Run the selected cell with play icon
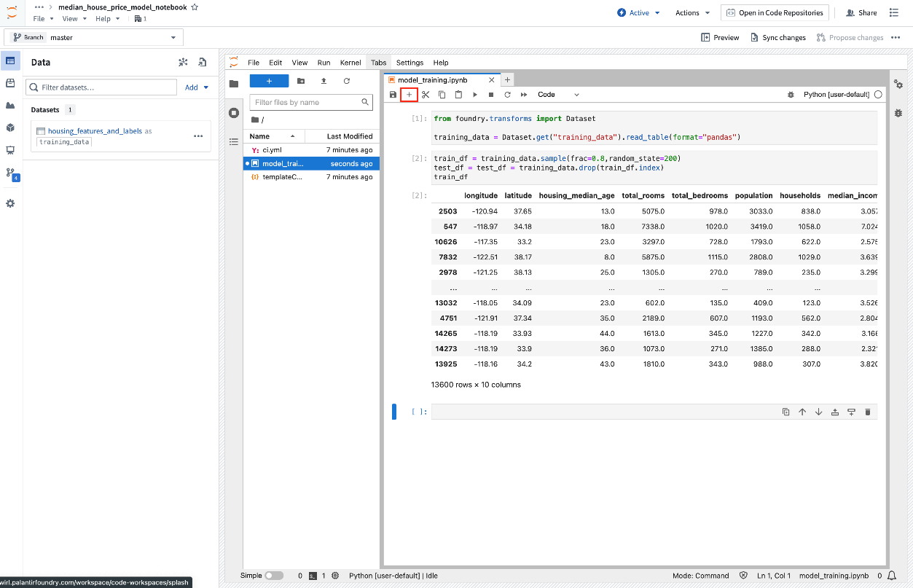 pos(475,95)
